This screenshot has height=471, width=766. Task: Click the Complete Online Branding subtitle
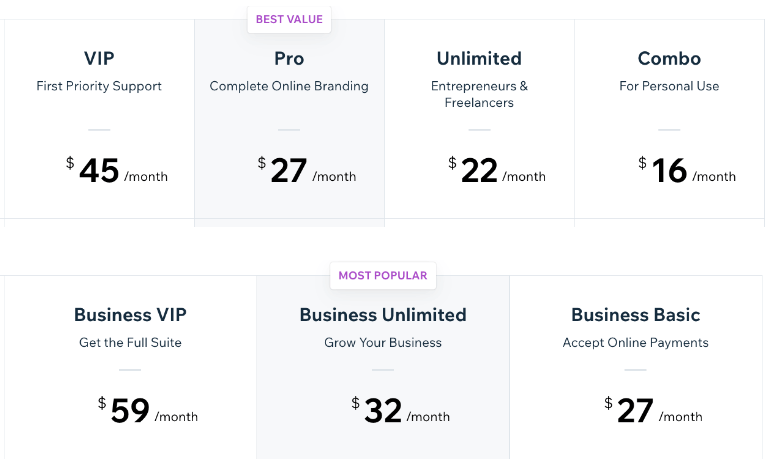pyautogui.click(x=289, y=86)
